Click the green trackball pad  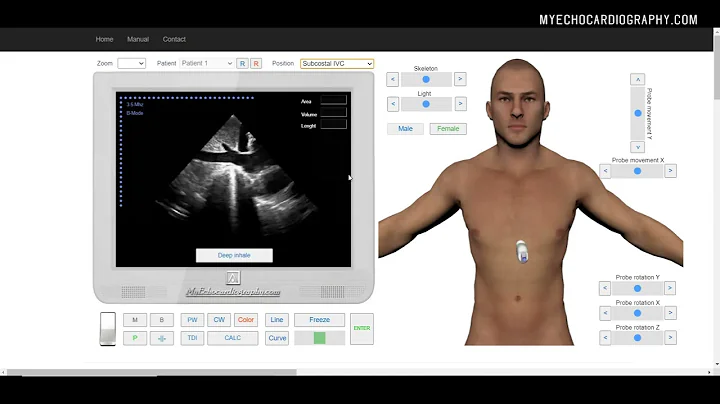[320, 338]
